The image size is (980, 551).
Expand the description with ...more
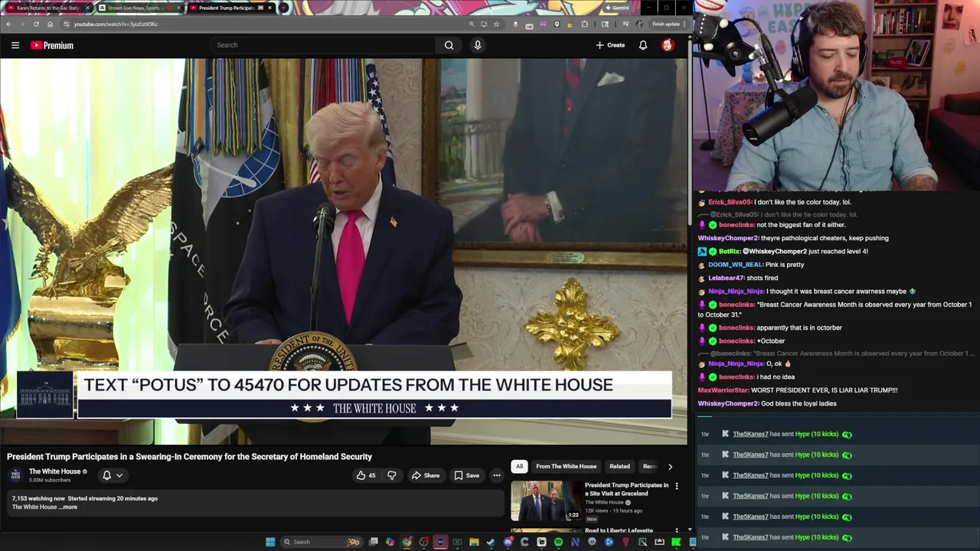coord(69,507)
